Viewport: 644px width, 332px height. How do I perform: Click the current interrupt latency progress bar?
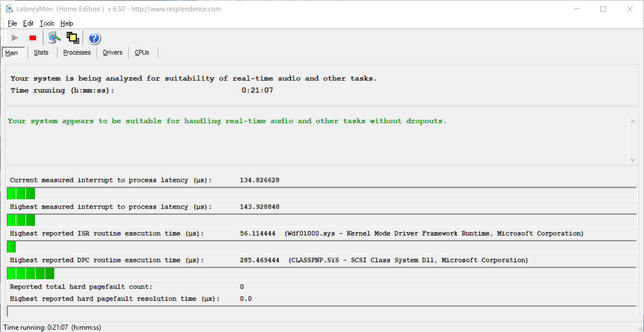pos(322,193)
